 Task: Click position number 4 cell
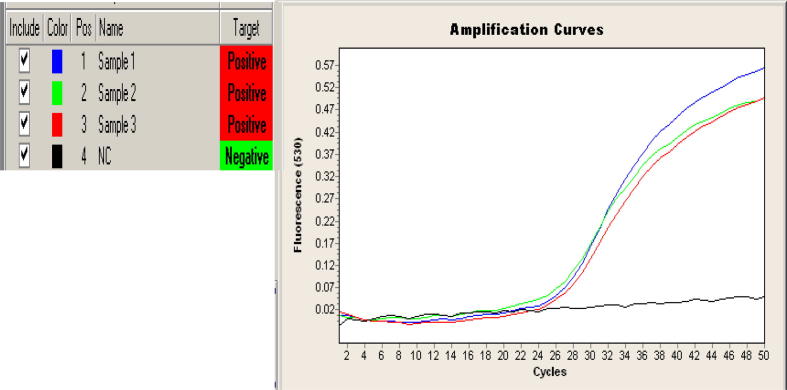point(84,156)
